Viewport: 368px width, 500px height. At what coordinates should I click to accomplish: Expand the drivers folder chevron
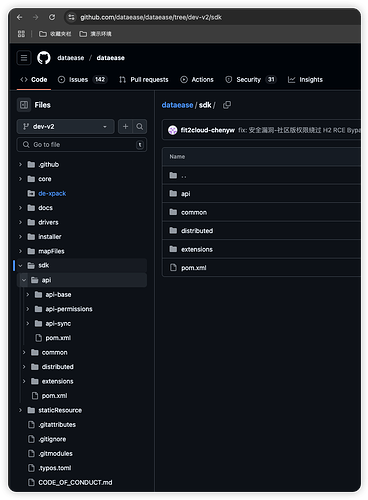[x=20, y=222]
